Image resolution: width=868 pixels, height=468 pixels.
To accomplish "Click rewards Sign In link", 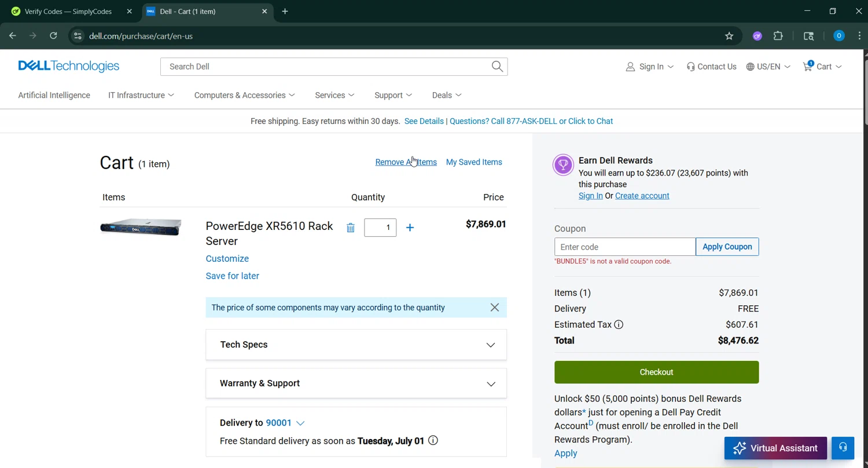I will tap(591, 196).
